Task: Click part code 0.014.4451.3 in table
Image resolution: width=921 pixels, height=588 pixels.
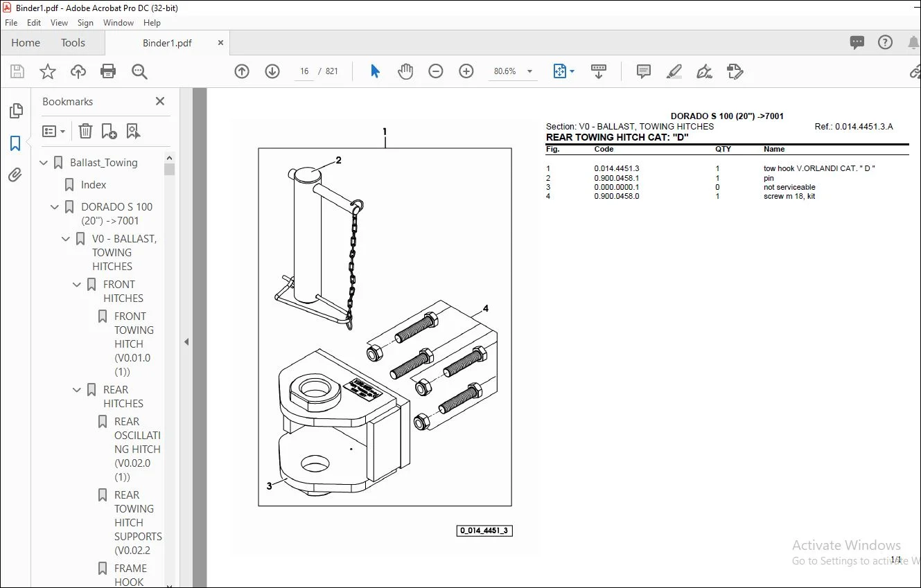Action: pos(617,168)
